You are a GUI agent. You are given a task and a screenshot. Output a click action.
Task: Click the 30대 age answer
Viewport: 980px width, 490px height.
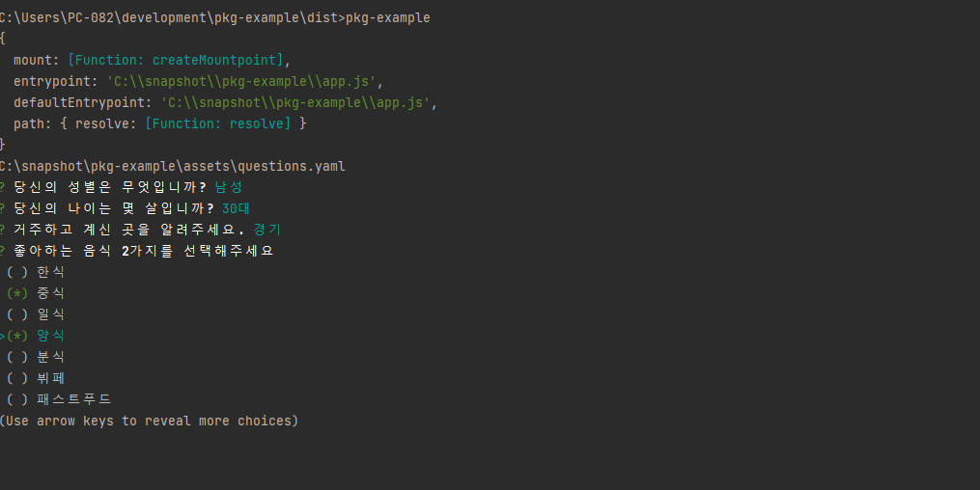click(237, 208)
